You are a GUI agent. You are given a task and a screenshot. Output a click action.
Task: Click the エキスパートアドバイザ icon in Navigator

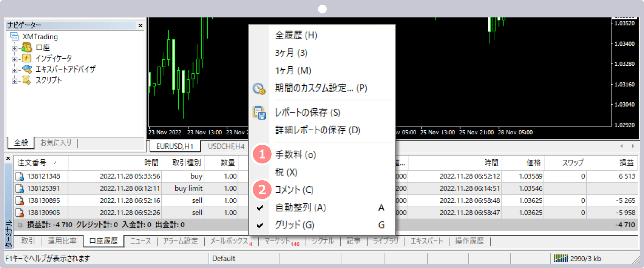(27, 69)
